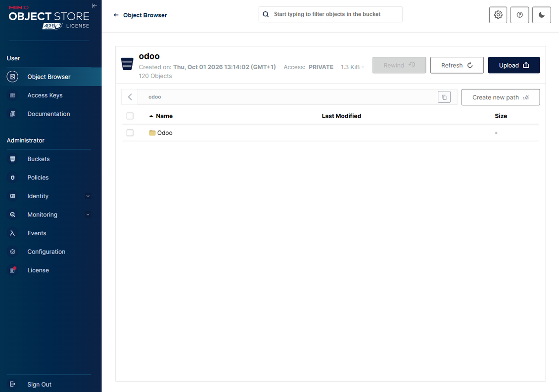Click the Size column header
The image size is (559, 392).
(x=501, y=116)
